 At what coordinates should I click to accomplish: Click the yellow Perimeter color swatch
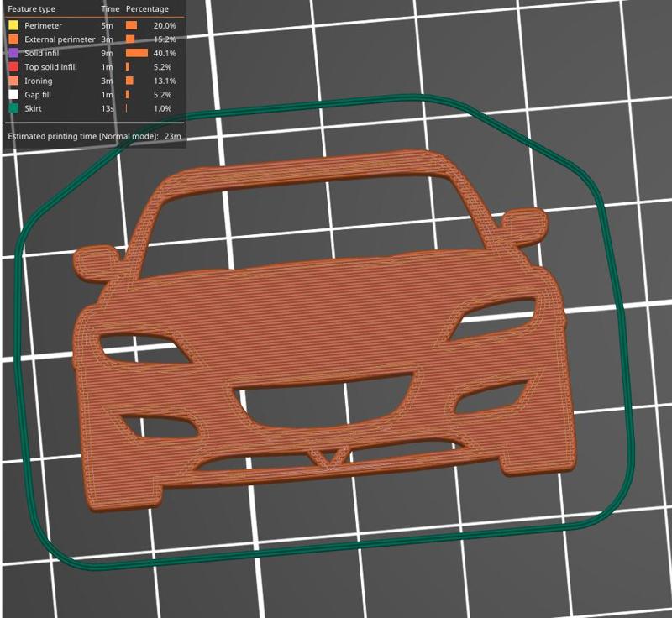click(x=13, y=25)
